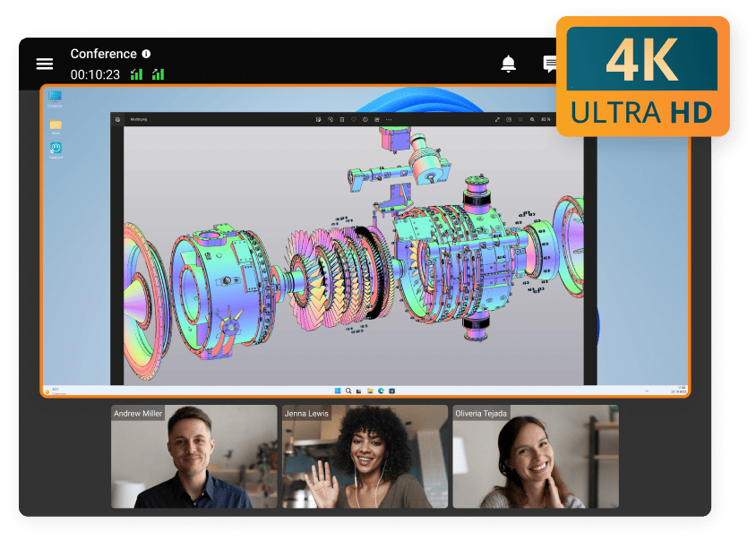
Task: Delete the image via trash icon
Action: [342, 120]
